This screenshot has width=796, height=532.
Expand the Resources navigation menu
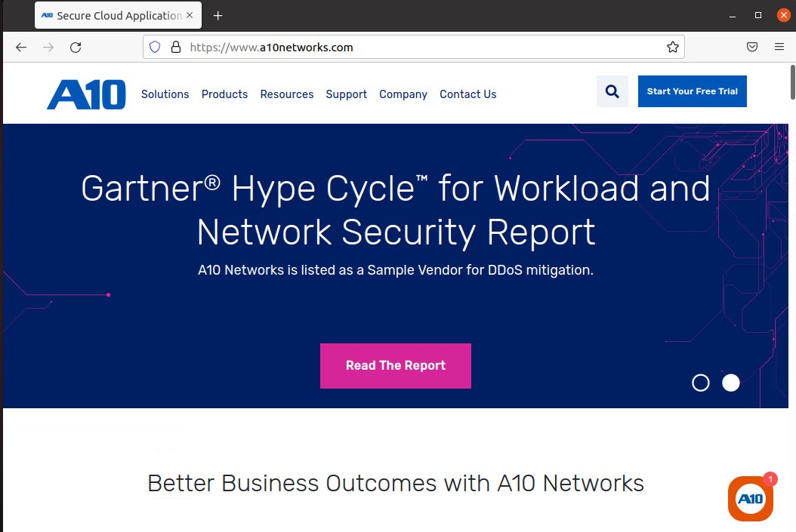[287, 94]
